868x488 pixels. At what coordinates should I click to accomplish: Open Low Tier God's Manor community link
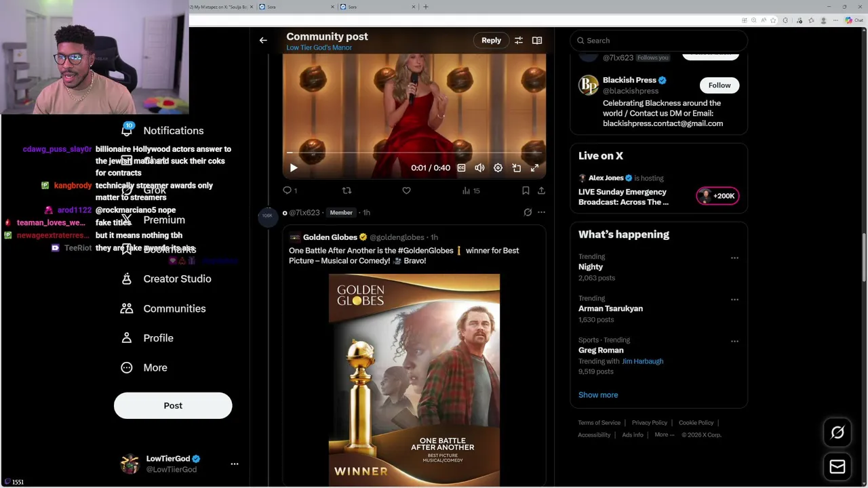click(x=319, y=48)
